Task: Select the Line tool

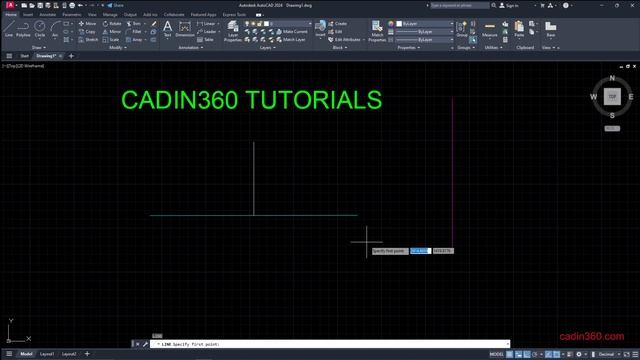Action: pos(9,29)
